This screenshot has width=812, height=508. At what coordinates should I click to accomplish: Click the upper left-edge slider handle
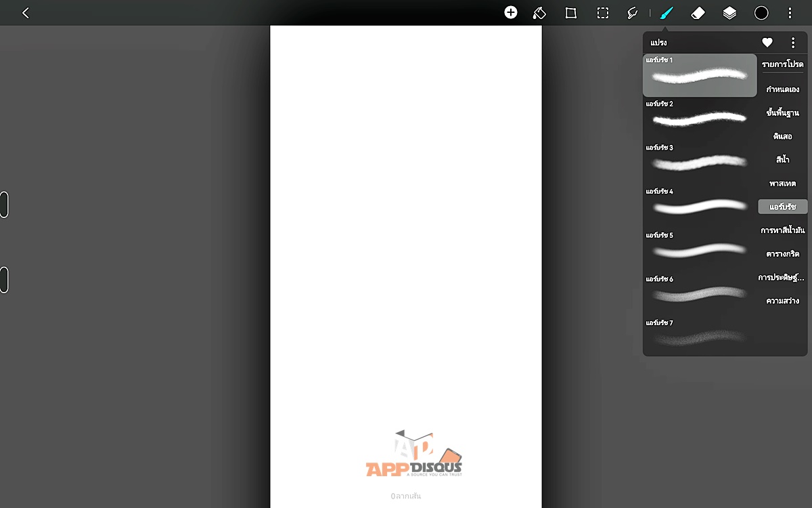click(4, 205)
